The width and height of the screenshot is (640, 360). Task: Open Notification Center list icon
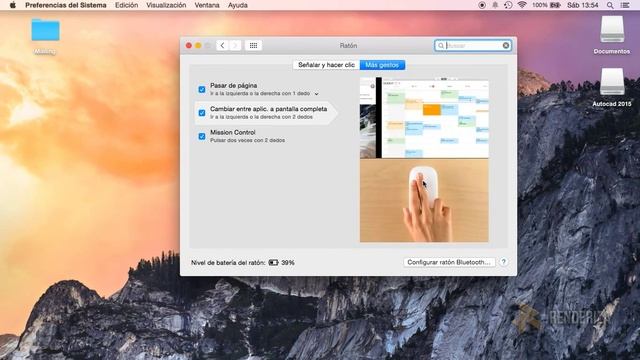(x=625, y=5)
